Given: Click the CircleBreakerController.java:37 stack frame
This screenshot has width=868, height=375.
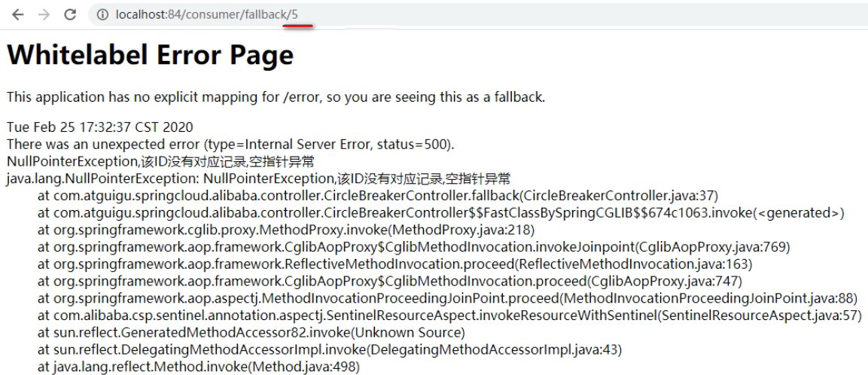Looking at the screenshot, I should pos(377,196).
